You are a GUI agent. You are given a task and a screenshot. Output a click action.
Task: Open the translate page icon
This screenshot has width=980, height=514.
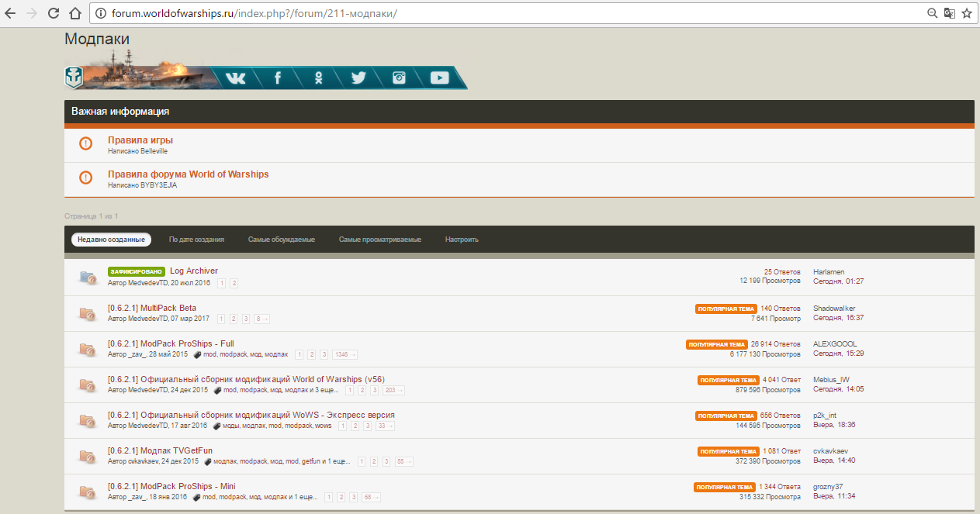(950, 13)
